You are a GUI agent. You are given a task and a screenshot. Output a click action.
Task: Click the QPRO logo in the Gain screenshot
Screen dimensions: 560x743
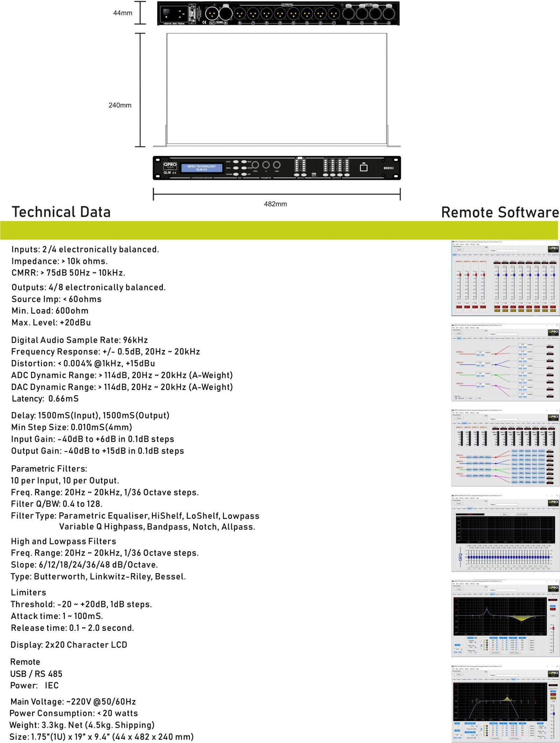point(553,249)
